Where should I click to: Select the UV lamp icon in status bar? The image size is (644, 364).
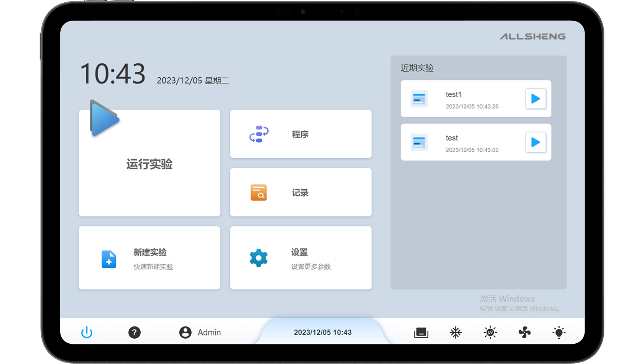[x=490, y=332]
